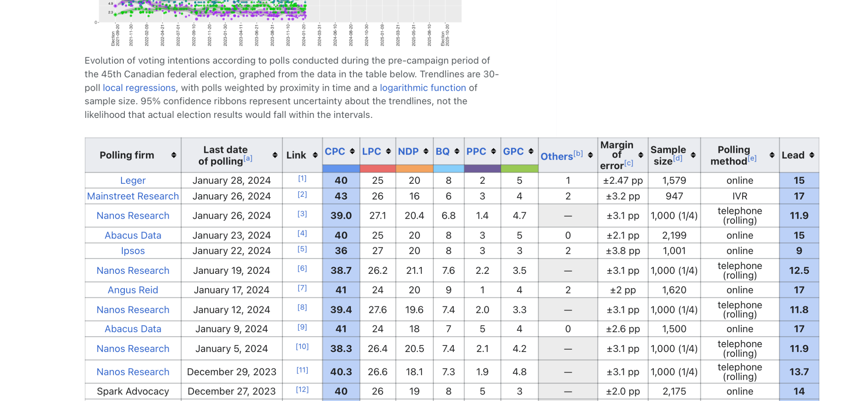The width and height of the screenshot is (868, 401).
Task: Open citation [9] reference link
Action: (302, 327)
